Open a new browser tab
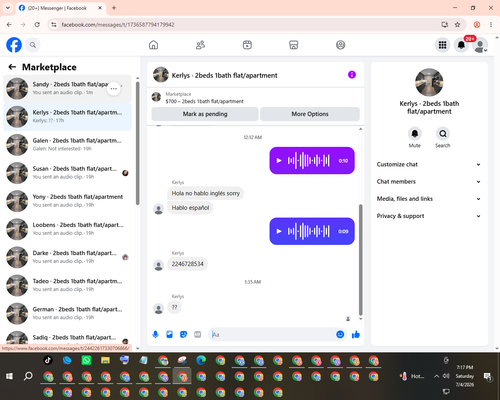 click(114, 8)
